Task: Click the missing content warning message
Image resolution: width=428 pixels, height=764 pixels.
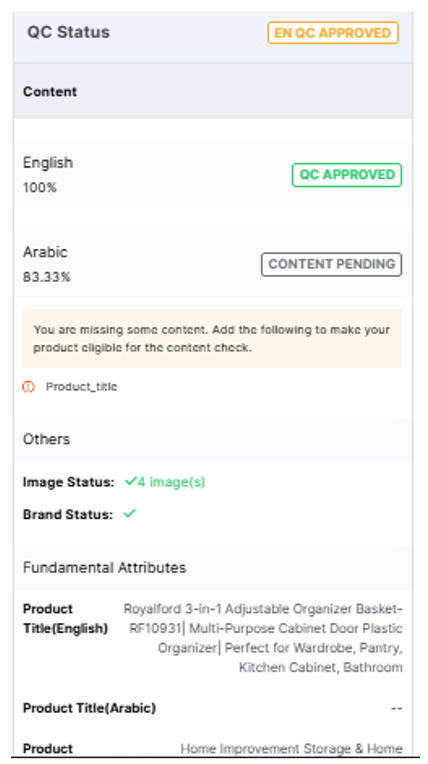Action: click(x=212, y=339)
